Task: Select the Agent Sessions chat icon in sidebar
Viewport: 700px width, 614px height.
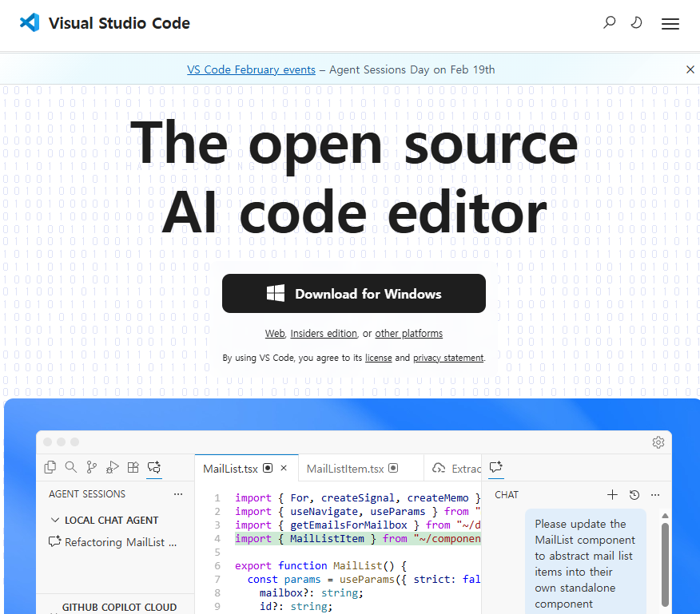Action: 154,467
